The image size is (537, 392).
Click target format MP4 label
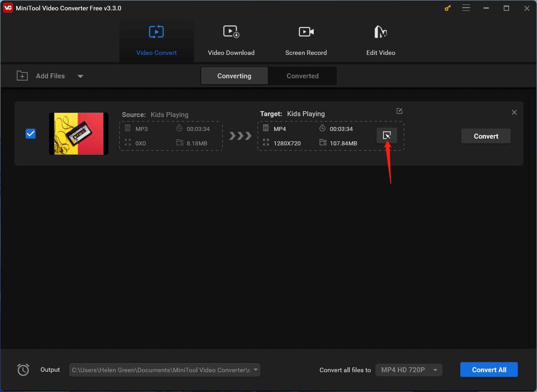280,129
